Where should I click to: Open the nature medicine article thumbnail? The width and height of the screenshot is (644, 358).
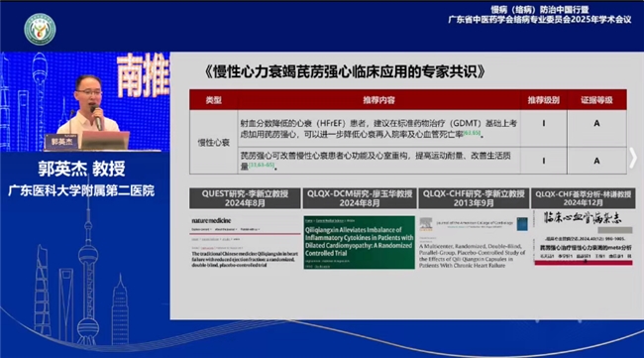click(x=245, y=243)
